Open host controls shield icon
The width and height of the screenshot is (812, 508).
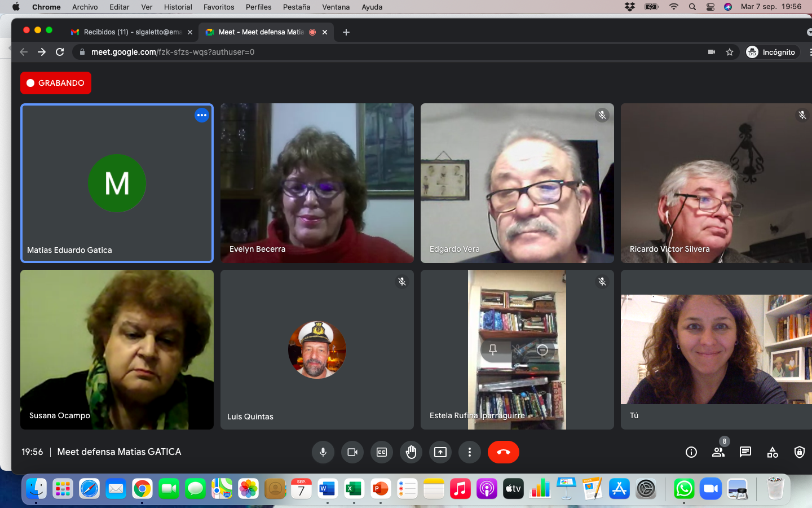click(x=800, y=452)
